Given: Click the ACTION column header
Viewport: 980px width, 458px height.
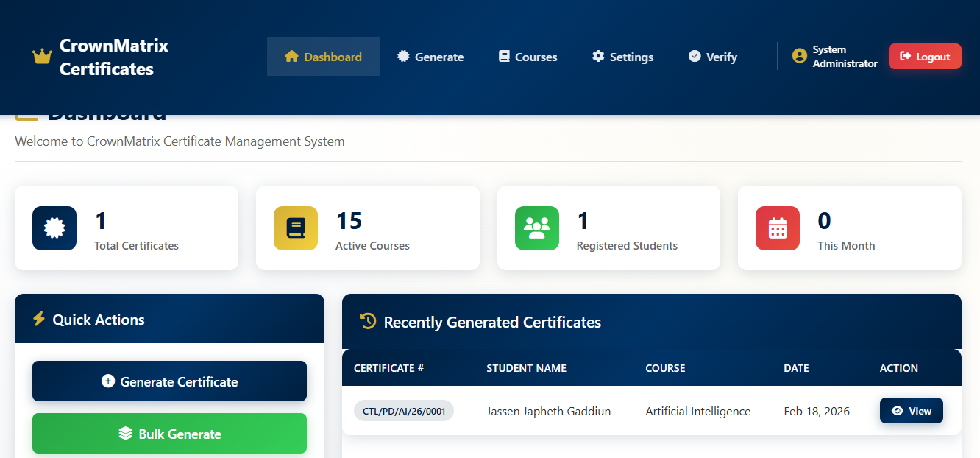Looking at the screenshot, I should pos(899,368).
